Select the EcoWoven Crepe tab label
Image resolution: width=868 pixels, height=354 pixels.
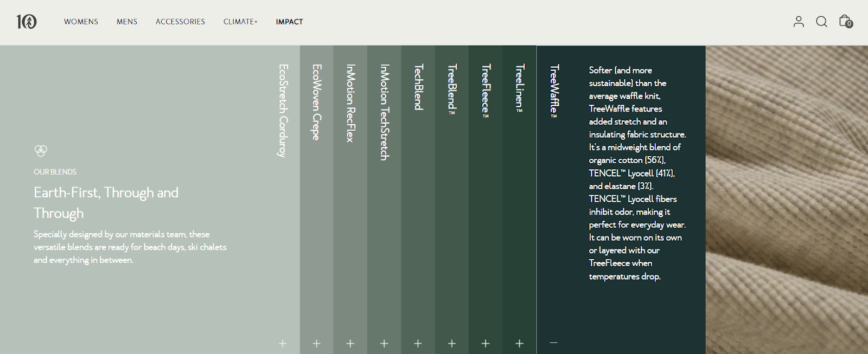click(x=317, y=102)
